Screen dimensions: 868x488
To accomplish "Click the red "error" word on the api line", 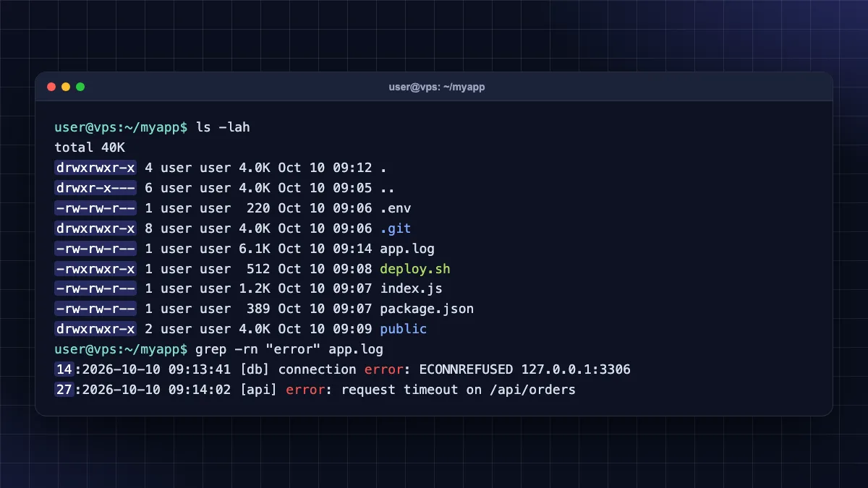I will tap(305, 390).
